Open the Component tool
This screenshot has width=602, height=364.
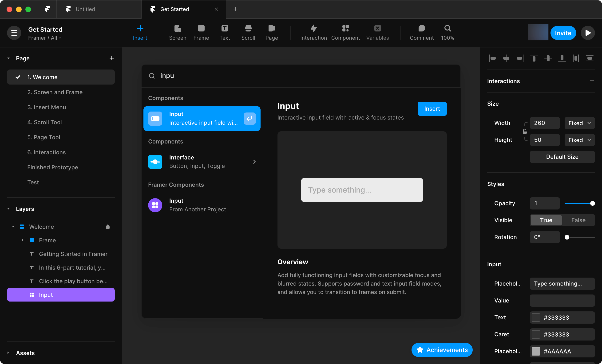pos(345,32)
